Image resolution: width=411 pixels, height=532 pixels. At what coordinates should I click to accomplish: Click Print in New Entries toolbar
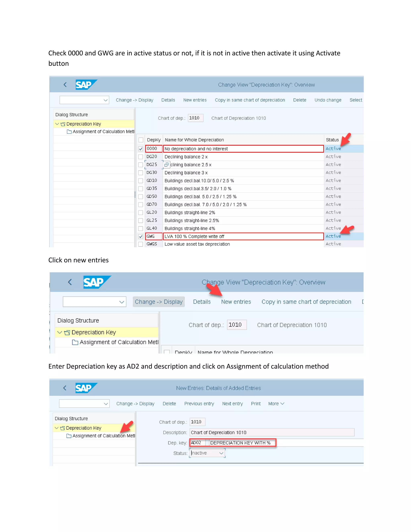(x=256, y=404)
